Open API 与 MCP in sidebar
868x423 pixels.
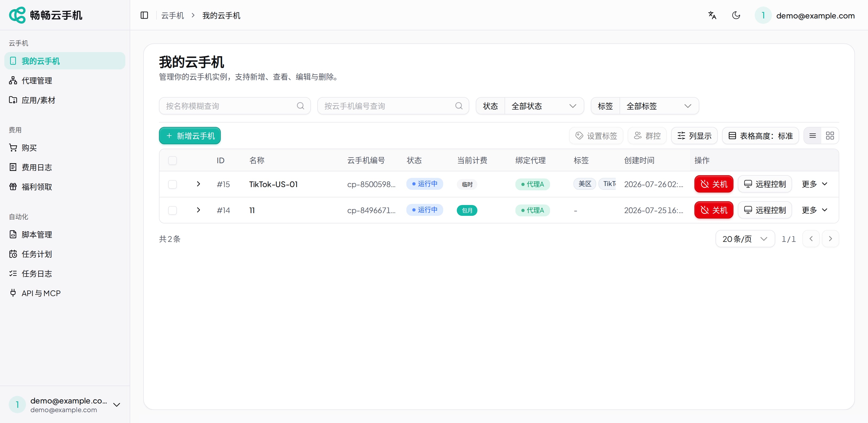point(65,293)
